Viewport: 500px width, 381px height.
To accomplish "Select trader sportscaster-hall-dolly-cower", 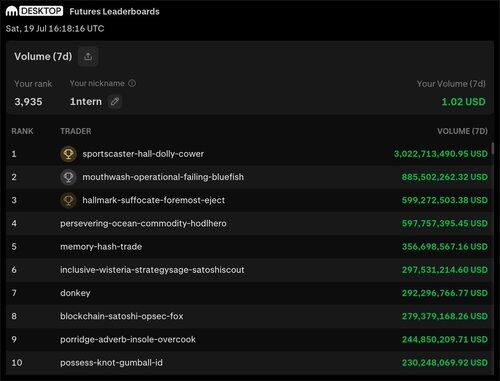I will pyautogui.click(x=143, y=154).
